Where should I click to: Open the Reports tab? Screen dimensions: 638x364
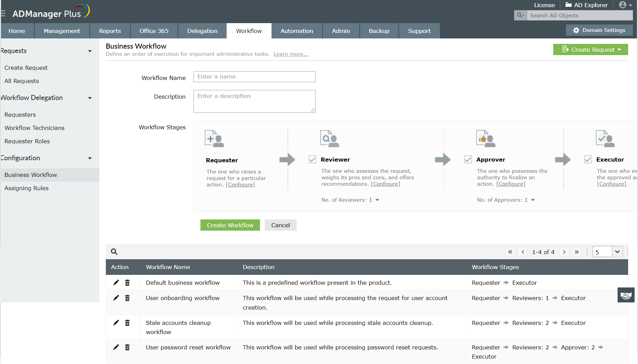pyautogui.click(x=110, y=31)
